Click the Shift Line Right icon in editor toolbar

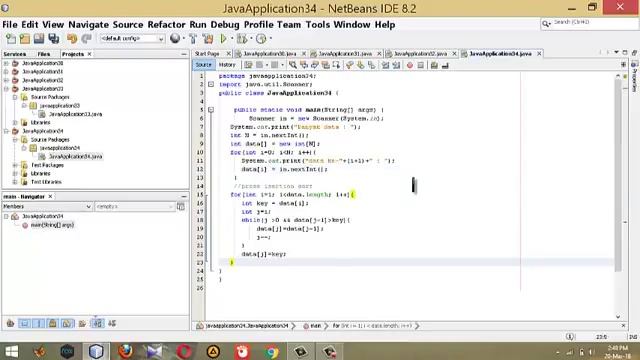[396, 65]
